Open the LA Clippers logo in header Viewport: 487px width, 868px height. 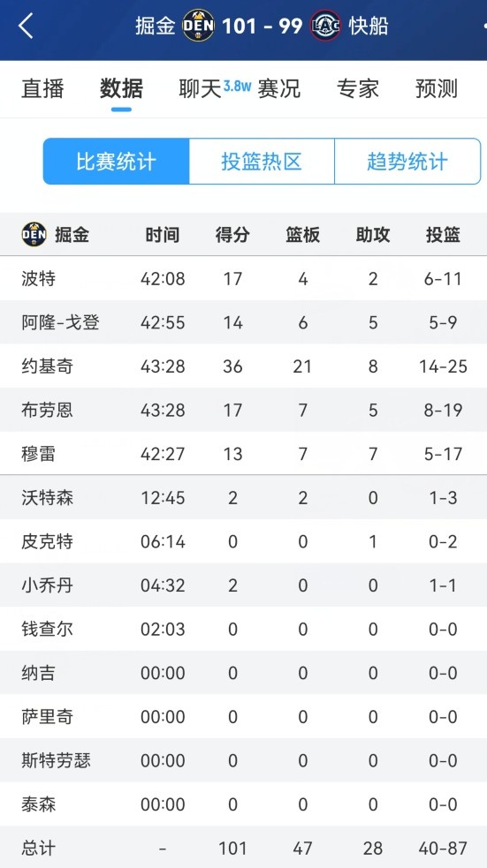point(326,26)
